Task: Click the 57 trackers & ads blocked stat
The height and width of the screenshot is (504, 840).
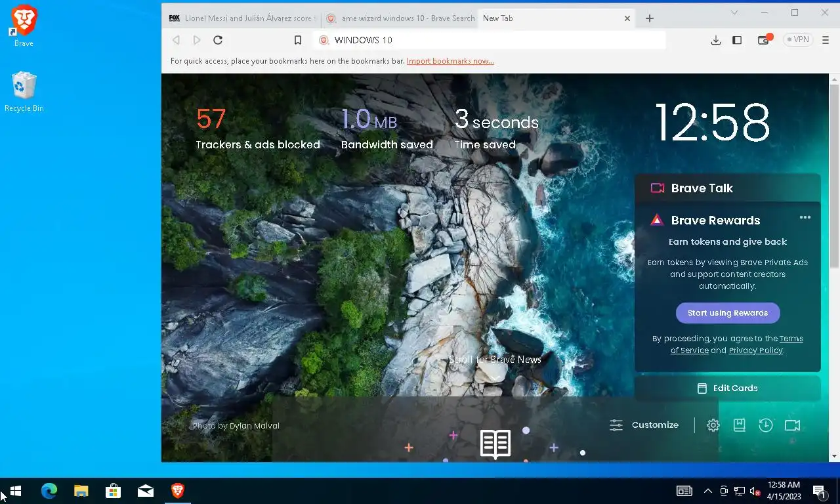Action: (x=258, y=129)
